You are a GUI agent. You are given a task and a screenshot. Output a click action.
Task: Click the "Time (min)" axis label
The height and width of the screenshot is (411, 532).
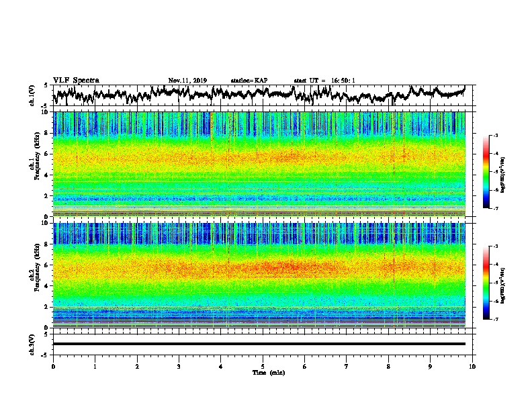click(269, 373)
